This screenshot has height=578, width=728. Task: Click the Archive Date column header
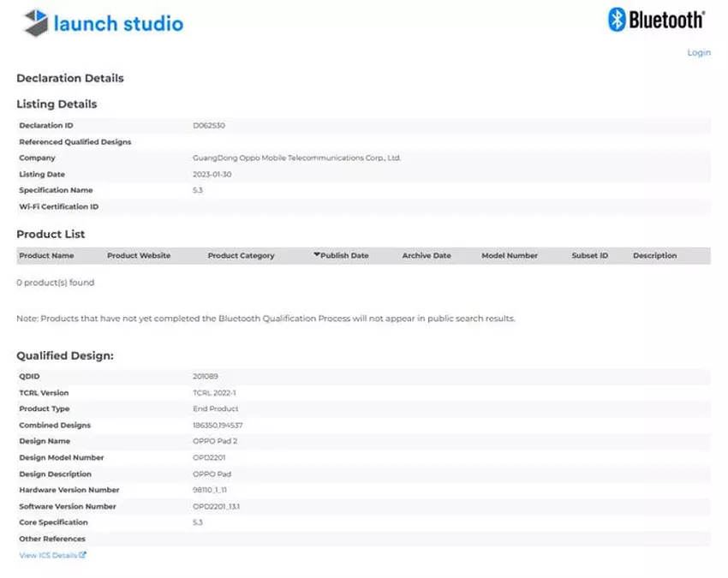(x=426, y=256)
